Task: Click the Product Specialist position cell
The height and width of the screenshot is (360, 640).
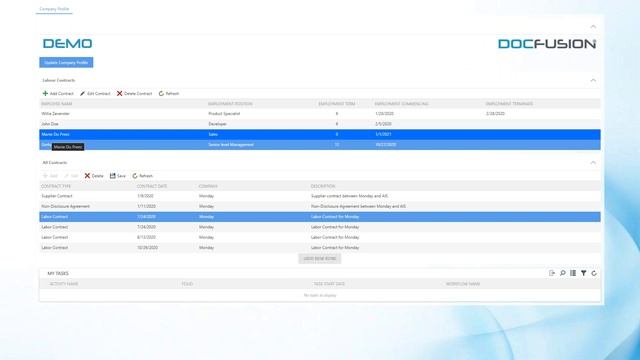Action: pos(224,113)
